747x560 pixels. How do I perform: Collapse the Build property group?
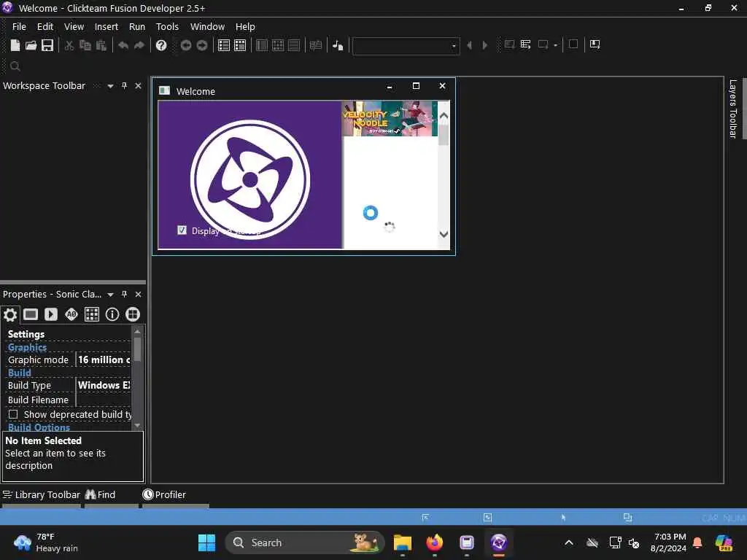20,373
